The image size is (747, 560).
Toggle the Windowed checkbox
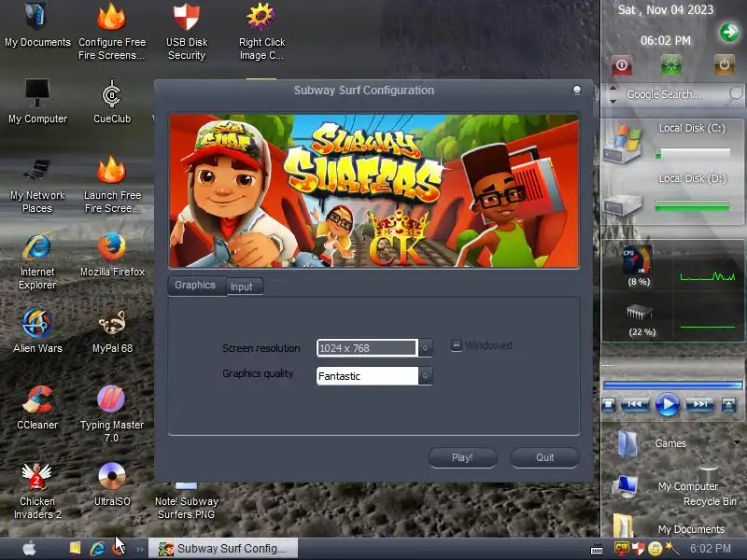click(x=457, y=345)
